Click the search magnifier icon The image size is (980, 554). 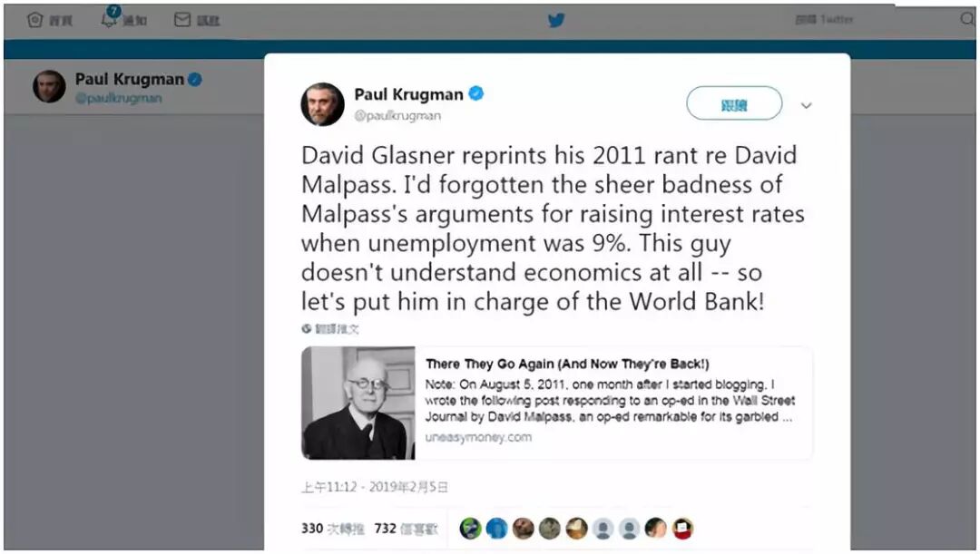[x=967, y=19]
